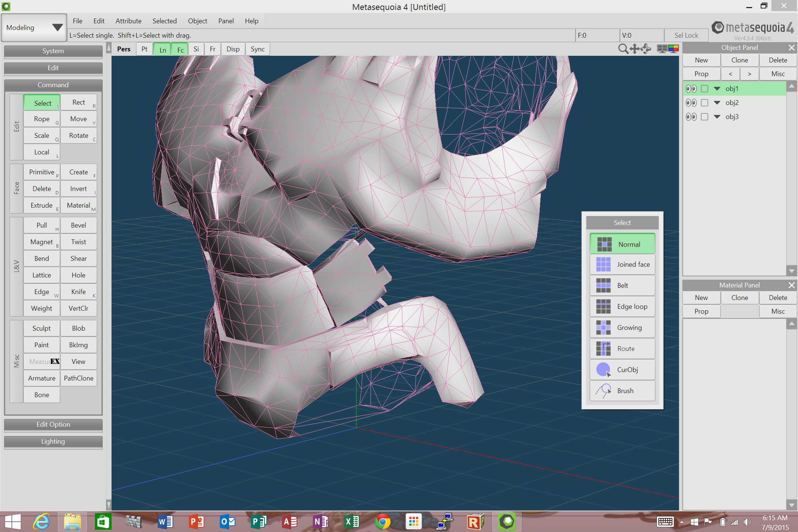The width and height of the screenshot is (798, 532).
Task: Select the Knife command
Action: 79,292
